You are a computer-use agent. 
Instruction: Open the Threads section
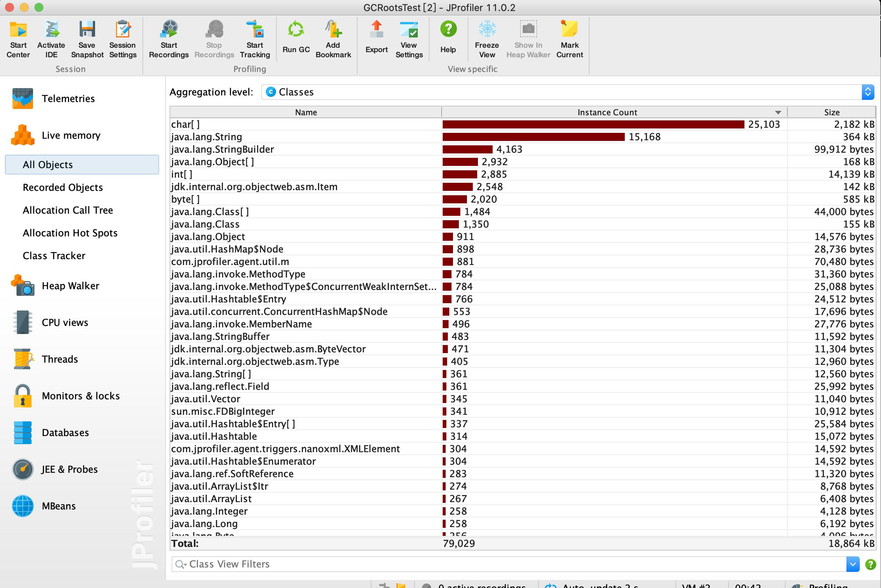pos(45,359)
